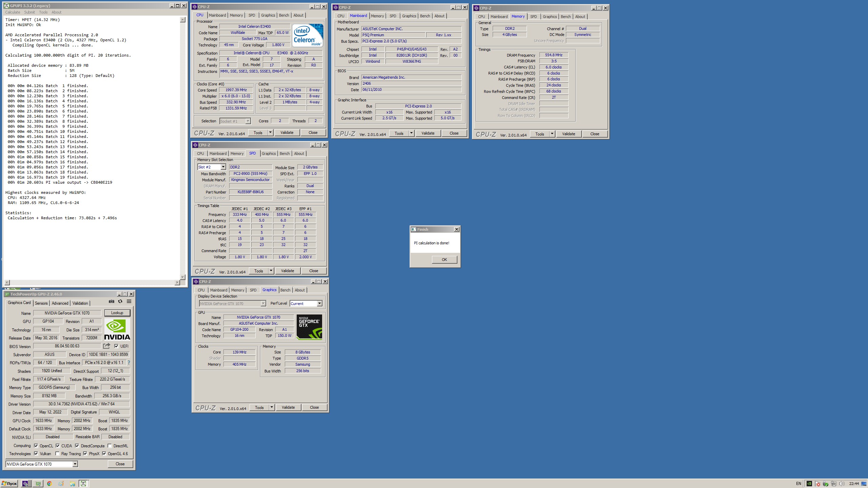
Task: Open the GPU-Z hamburger menu
Action: (x=129, y=301)
